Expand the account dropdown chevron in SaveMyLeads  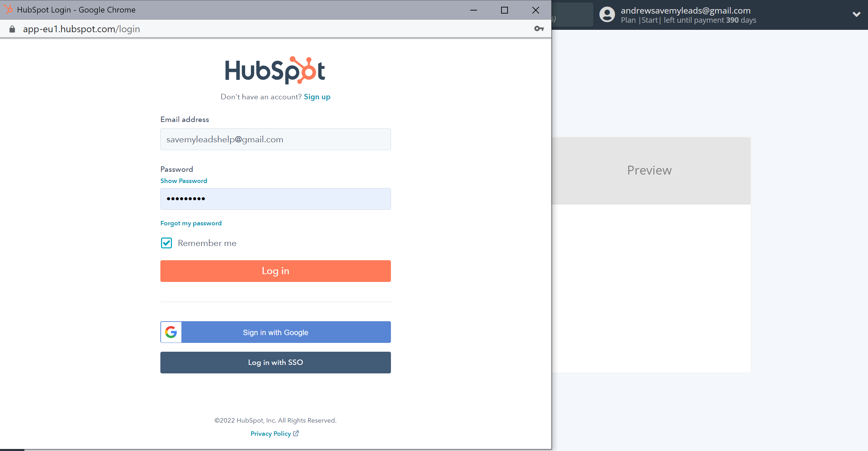coord(856,14)
